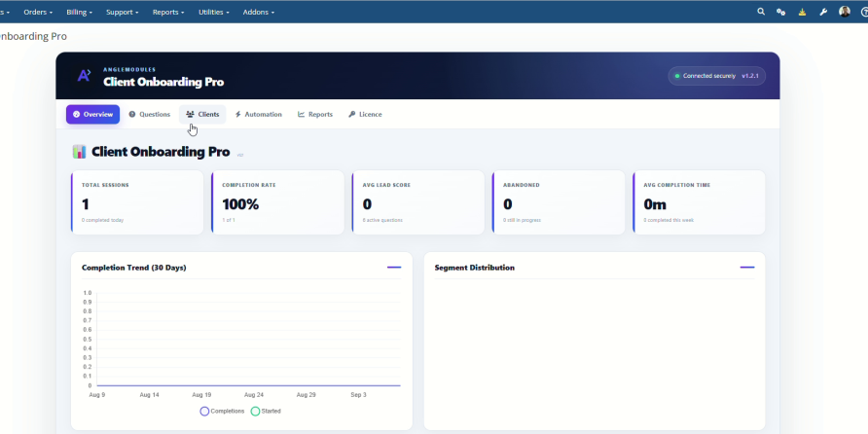The image size is (868, 434).
Task: Click the "0 completed today" text
Action: [102, 220]
